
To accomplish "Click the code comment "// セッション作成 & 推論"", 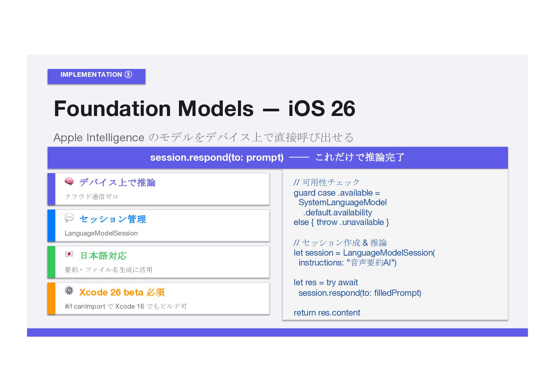I will tap(340, 243).
